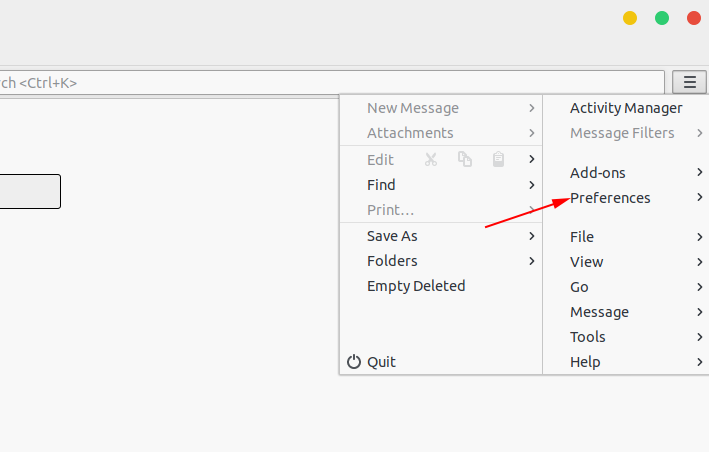The width and height of the screenshot is (709, 452).
Task: Click the Paste icon in Edit row
Action: (498, 159)
